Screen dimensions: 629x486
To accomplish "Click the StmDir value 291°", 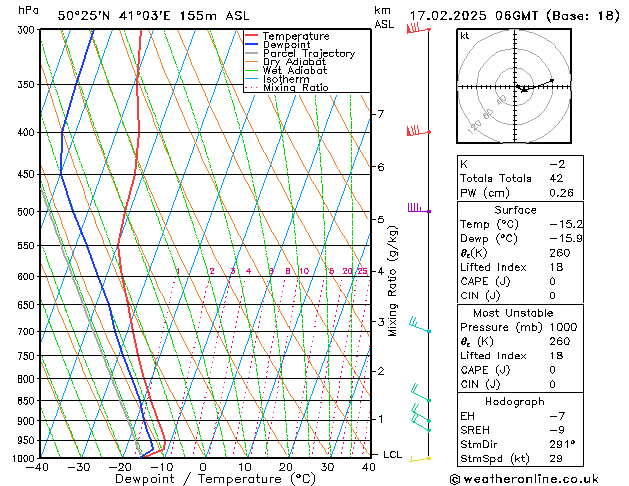I will click(562, 444).
